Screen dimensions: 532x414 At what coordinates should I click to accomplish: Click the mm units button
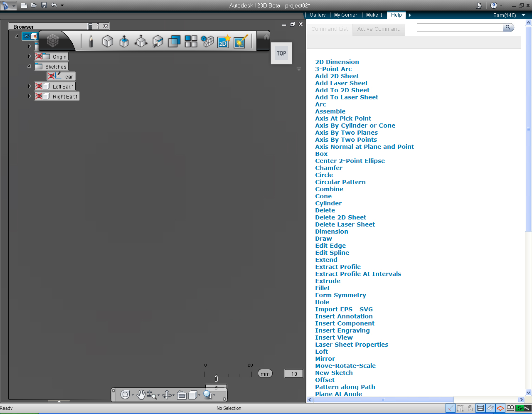[x=265, y=374]
